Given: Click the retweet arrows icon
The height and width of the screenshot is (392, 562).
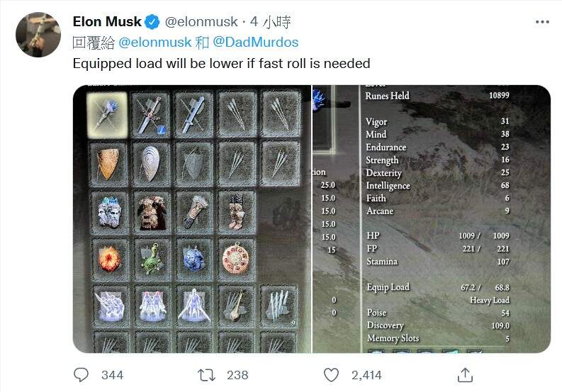Looking at the screenshot, I should (206, 374).
